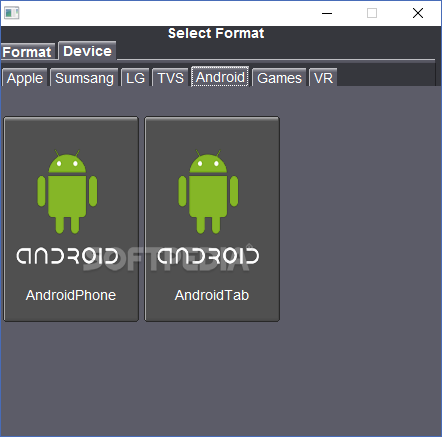Choose the AndroidPhone format button

point(71,219)
